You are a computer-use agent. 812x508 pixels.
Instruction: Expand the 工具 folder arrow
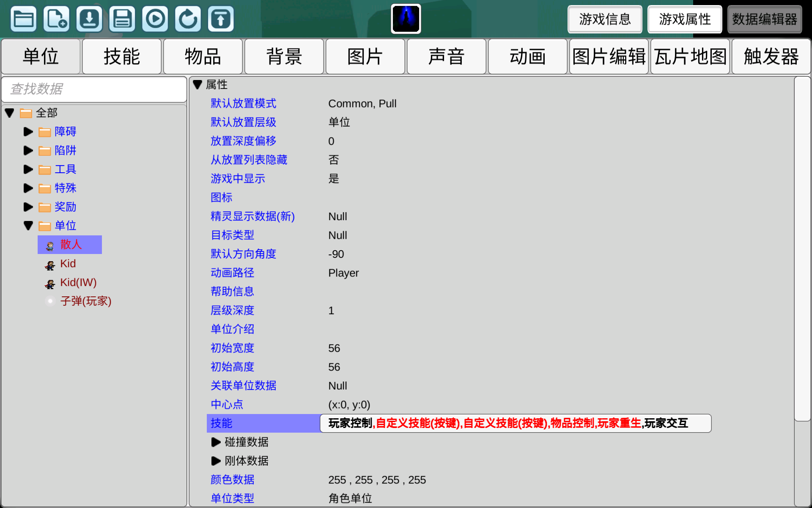28,169
